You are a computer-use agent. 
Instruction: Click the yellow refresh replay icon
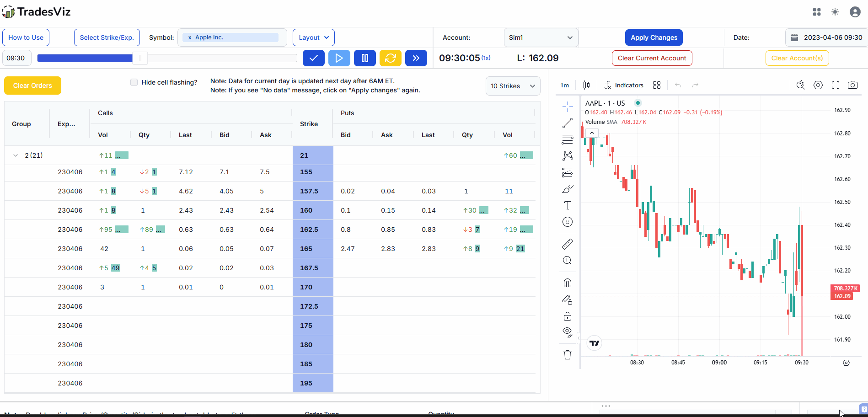click(390, 58)
